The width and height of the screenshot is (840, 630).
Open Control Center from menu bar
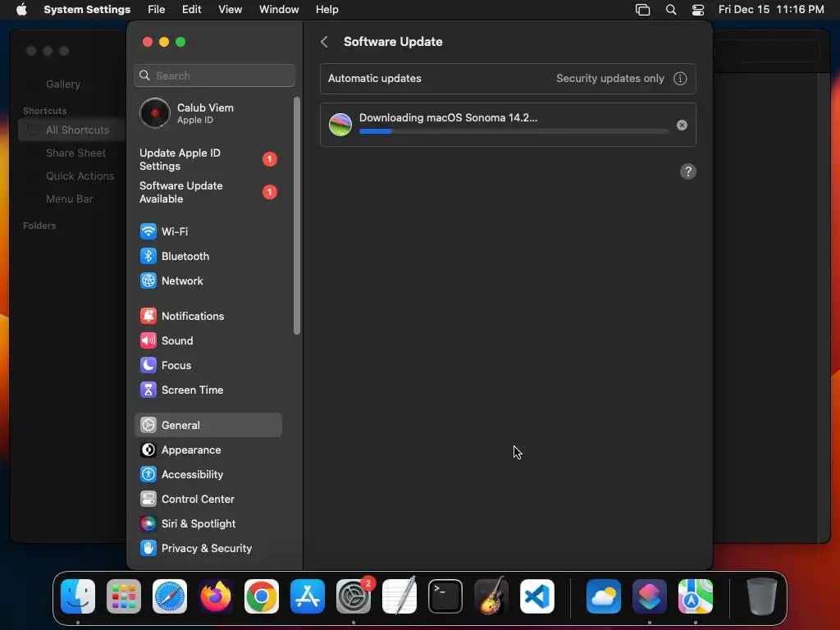pyautogui.click(x=698, y=10)
